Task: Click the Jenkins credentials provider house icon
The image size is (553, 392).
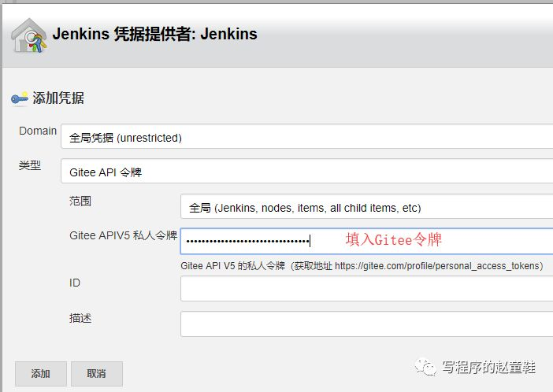Action: [x=29, y=36]
